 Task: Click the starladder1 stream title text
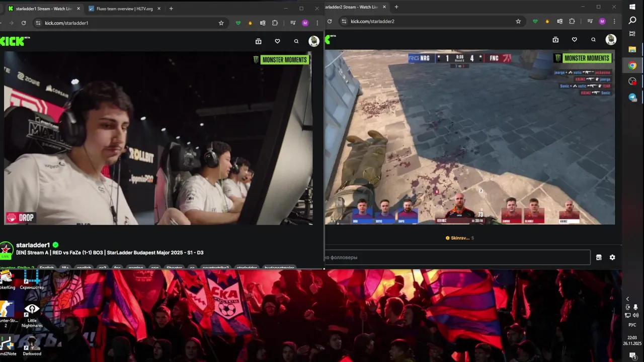pos(110,252)
